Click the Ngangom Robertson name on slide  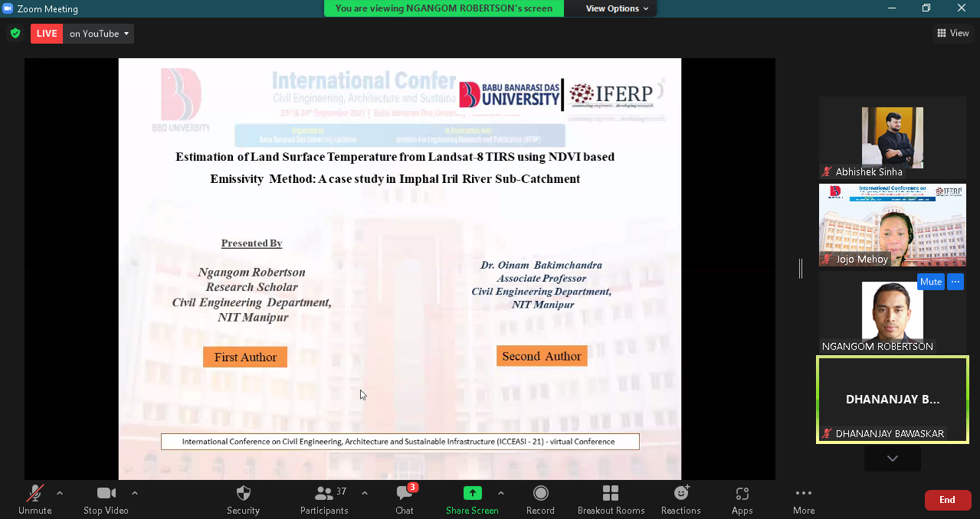coord(251,273)
